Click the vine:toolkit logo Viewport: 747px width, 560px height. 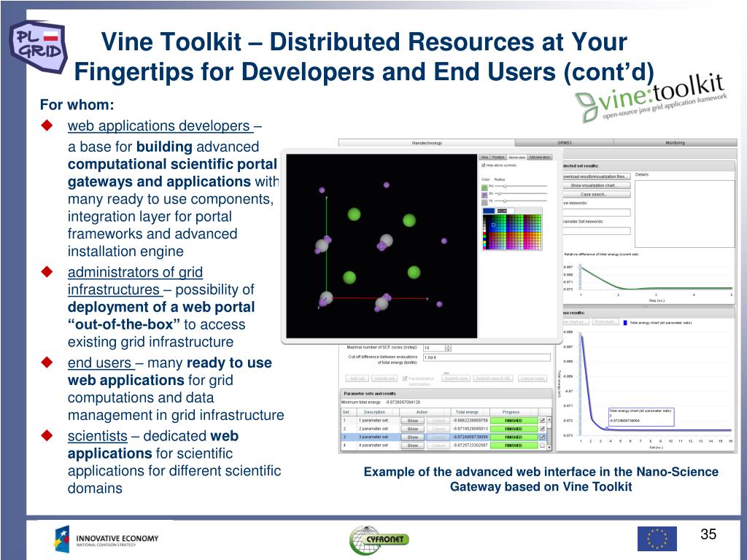point(651,98)
